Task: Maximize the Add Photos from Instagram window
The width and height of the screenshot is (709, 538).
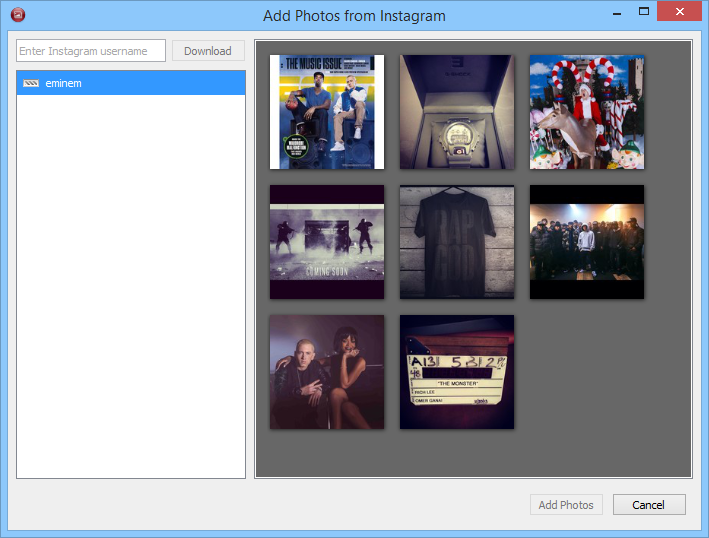Action: point(644,12)
